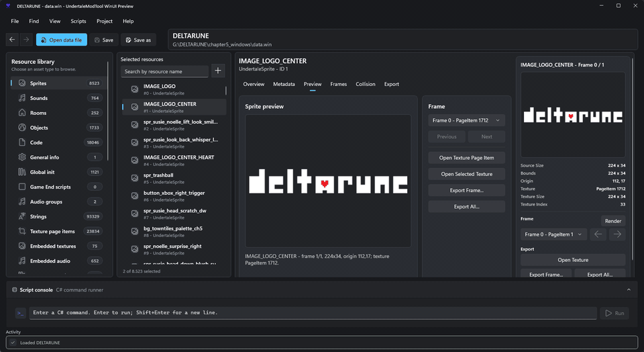Open the Find menu

[x=34, y=21]
